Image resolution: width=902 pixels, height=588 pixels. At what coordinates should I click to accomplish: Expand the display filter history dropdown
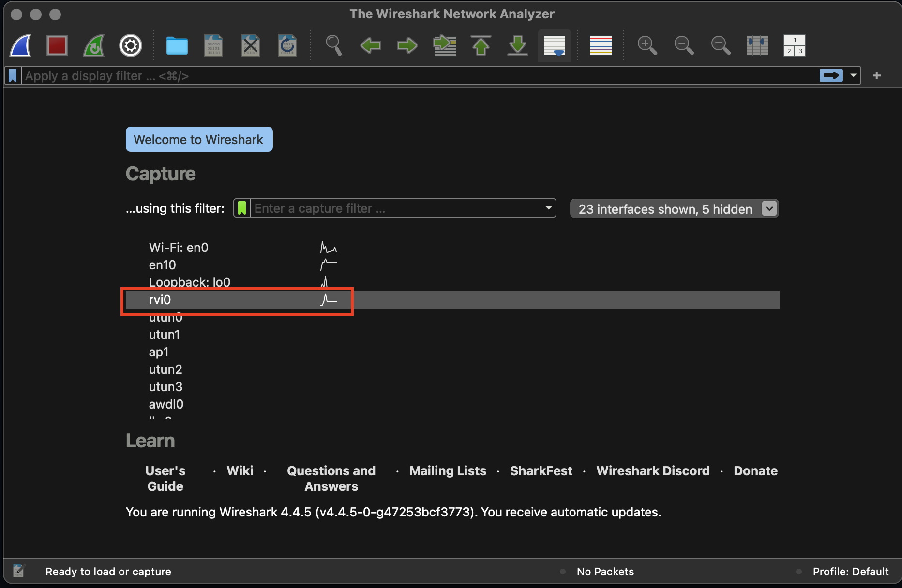[x=853, y=75]
